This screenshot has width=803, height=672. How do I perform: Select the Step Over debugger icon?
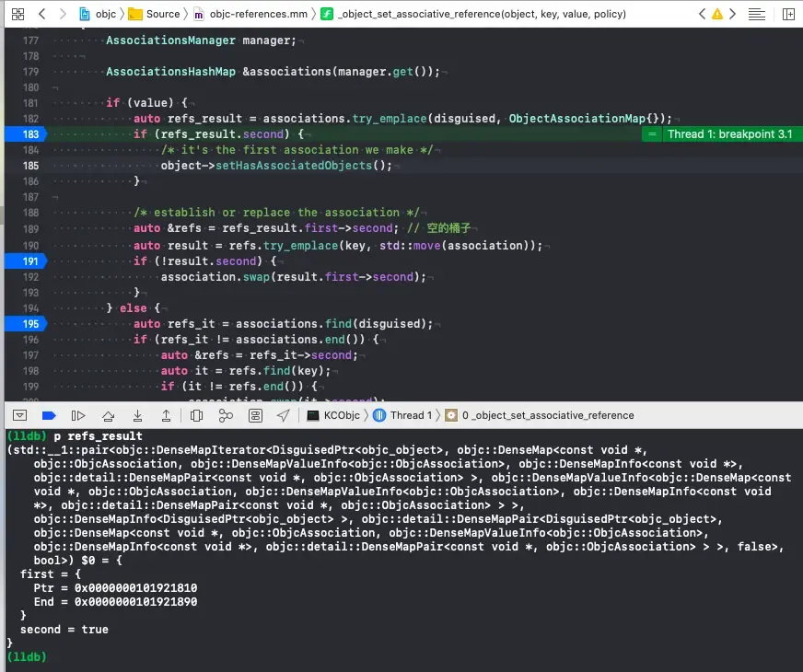point(108,415)
